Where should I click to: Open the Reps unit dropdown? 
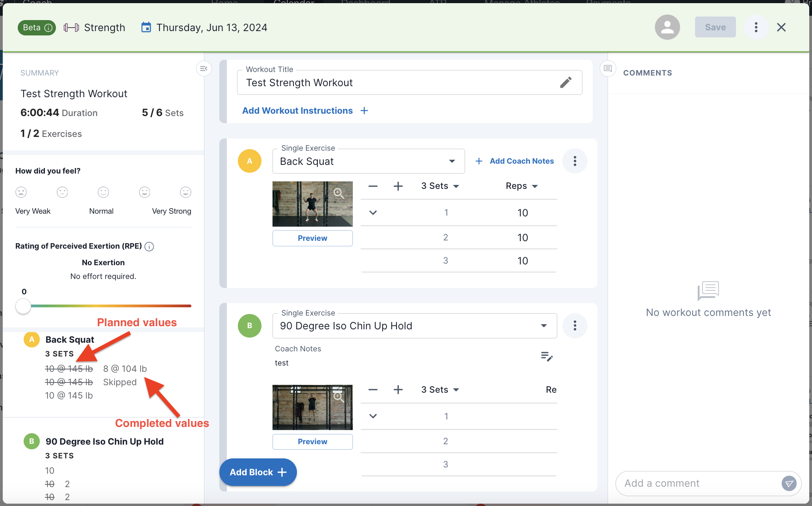click(x=521, y=186)
